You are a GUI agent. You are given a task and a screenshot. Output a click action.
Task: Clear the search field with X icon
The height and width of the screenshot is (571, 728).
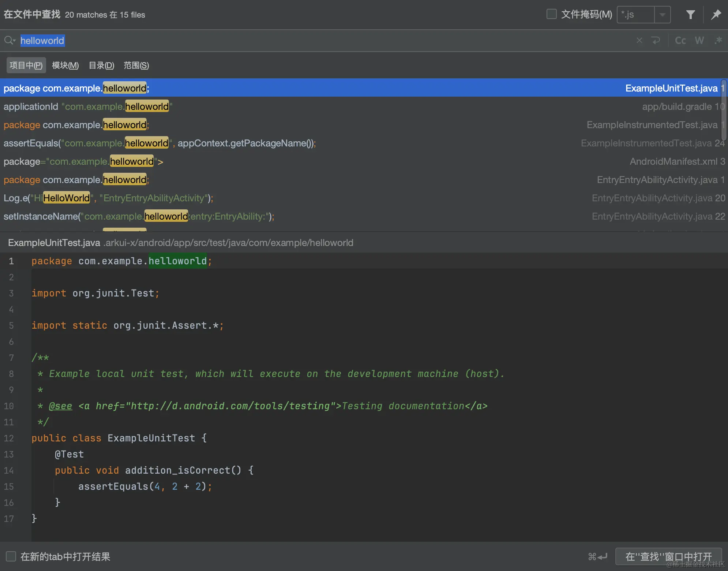pos(639,40)
